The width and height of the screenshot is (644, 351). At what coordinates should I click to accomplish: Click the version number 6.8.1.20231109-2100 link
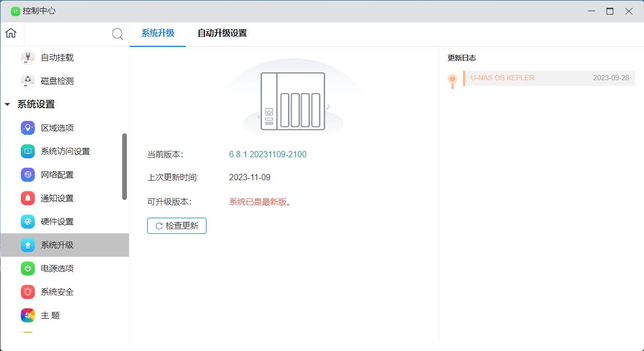tap(267, 155)
